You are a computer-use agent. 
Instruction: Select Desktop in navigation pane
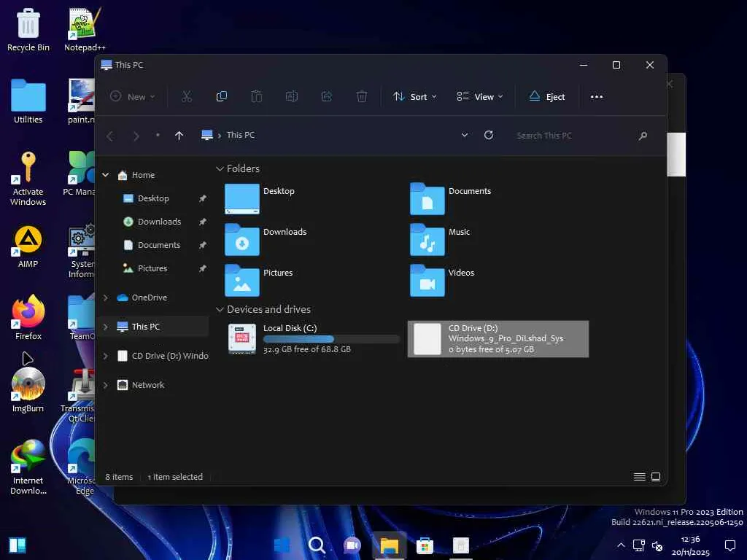[x=153, y=198]
